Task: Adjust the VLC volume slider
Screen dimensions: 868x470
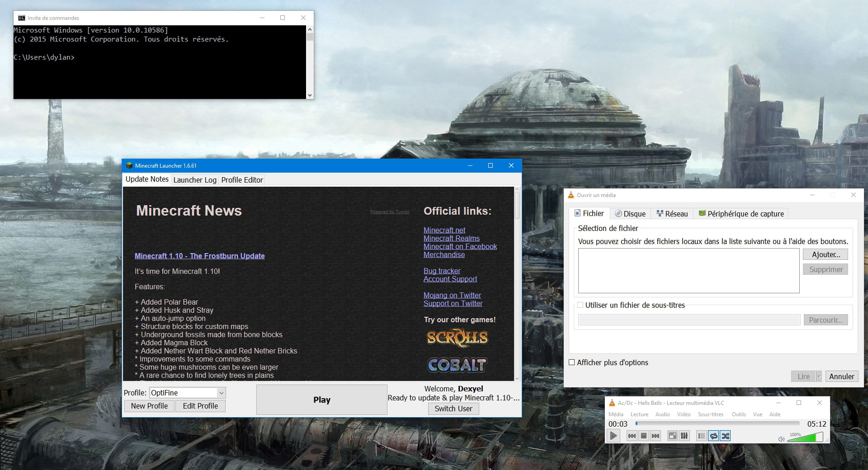Action: click(x=805, y=437)
